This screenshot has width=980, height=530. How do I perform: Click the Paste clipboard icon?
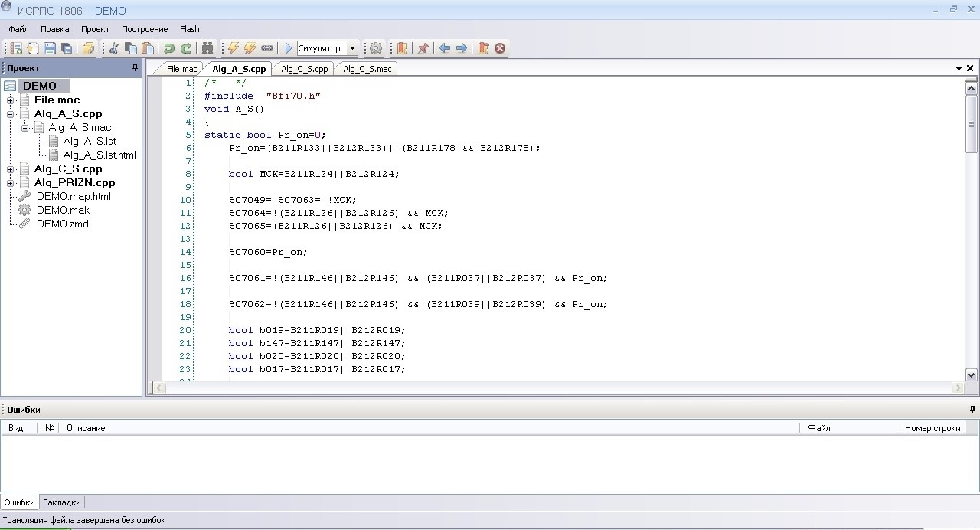pyautogui.click(x=148, y=48)
